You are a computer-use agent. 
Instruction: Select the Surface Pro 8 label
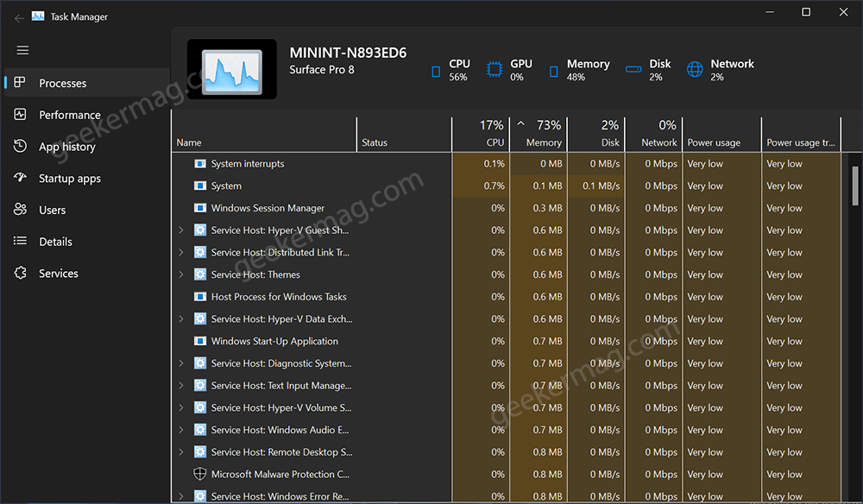tap(322, 70)
